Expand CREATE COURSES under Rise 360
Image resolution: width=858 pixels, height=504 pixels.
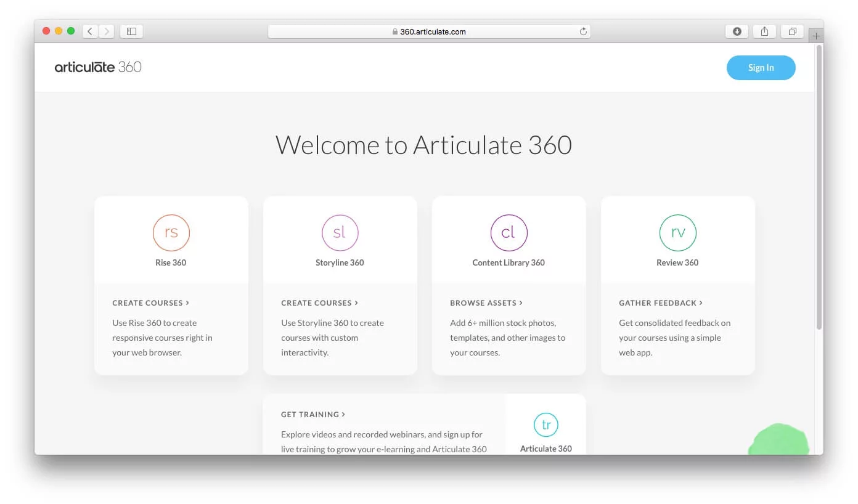[x=150, y=303]
